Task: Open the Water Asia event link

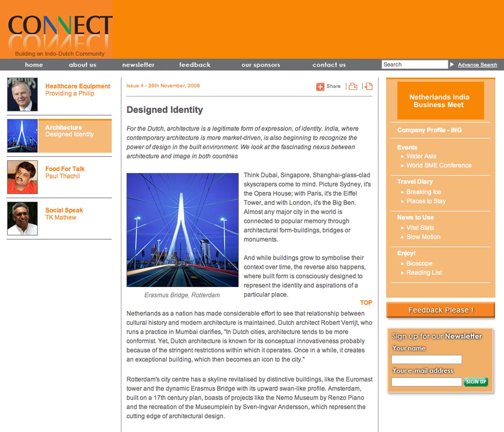Action: [421, 156]
